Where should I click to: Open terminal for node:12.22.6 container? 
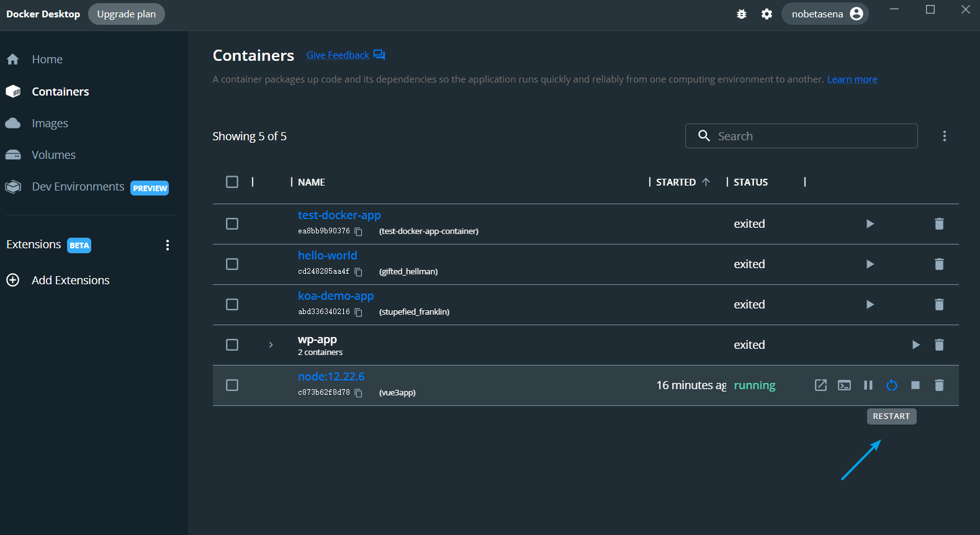[844, 385]
